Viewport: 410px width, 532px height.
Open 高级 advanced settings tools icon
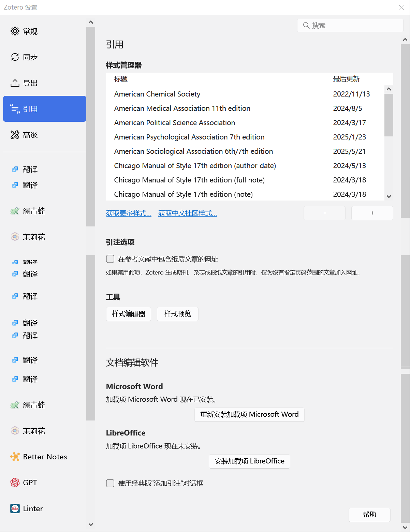click(x=15, y=135)
